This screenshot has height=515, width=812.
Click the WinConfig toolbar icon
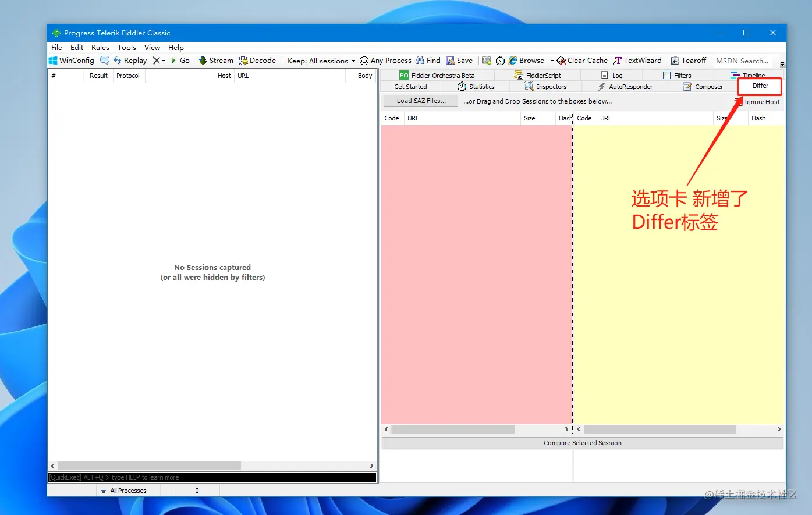pos(53,61)
